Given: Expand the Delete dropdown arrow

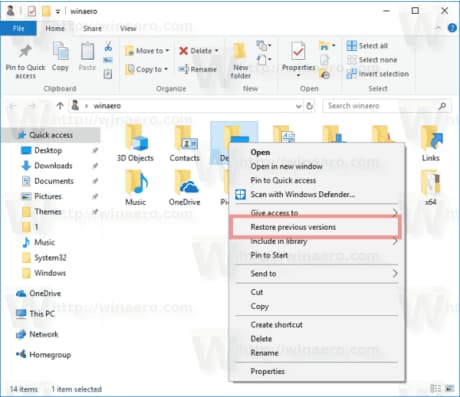Looking at the screenshot, I should pyautogui.click(x=217, y=51).
